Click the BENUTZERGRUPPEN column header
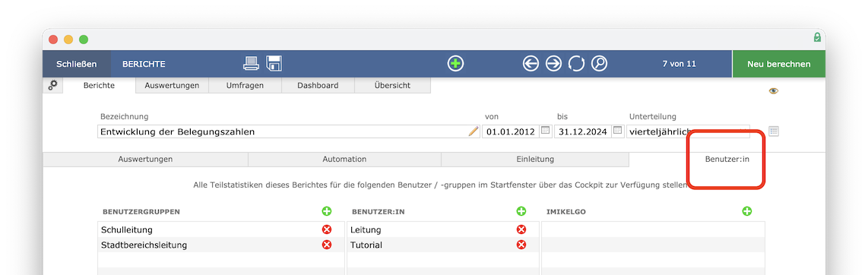868x275 pixels. tap(141, 212)
